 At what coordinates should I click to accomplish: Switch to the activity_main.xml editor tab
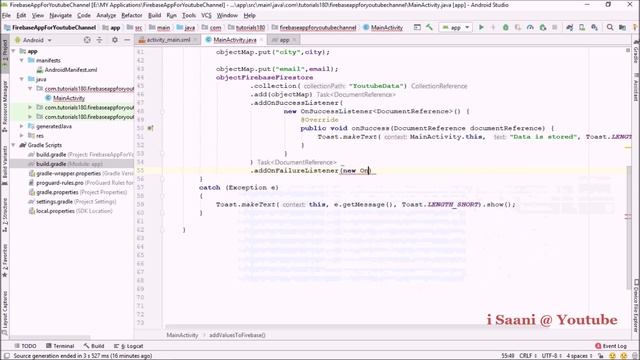pyautogui.click(x=168, y=40)
